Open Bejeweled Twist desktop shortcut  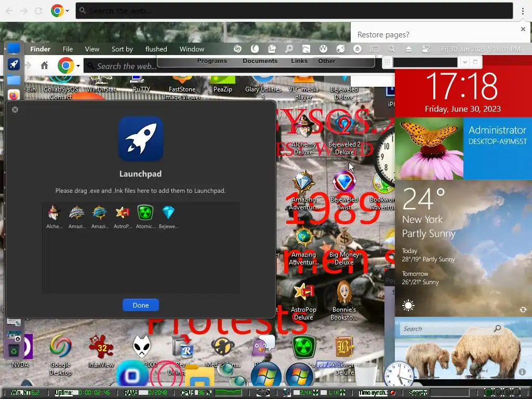pyautogui.click(x=344, y=190)
